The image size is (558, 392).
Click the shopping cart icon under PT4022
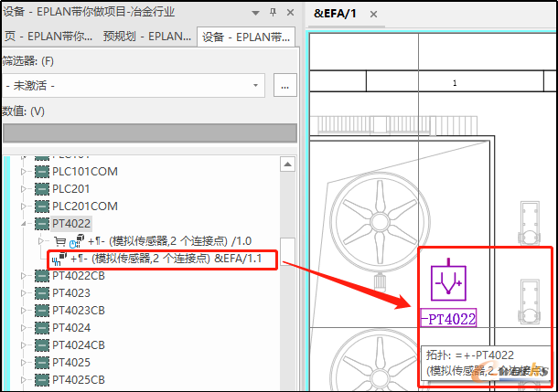click(x=59, y=241)
